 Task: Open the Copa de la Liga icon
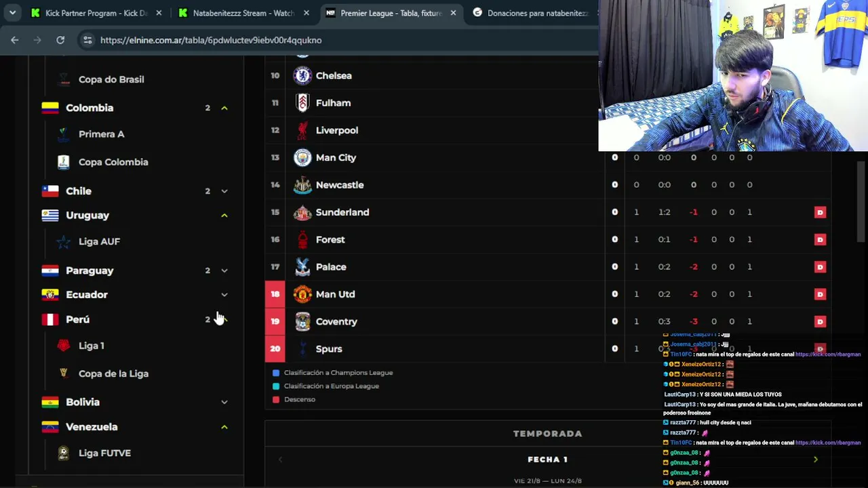coord(63,373)
